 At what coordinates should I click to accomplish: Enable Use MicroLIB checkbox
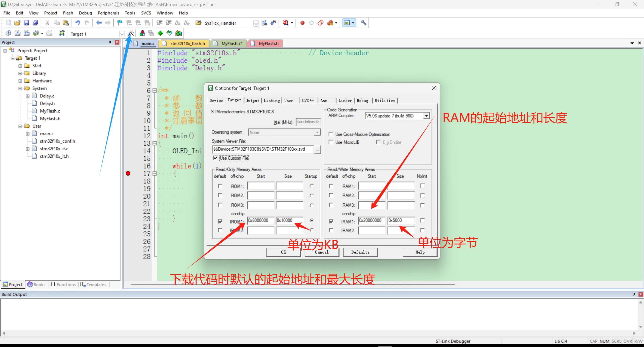[331, 142]
